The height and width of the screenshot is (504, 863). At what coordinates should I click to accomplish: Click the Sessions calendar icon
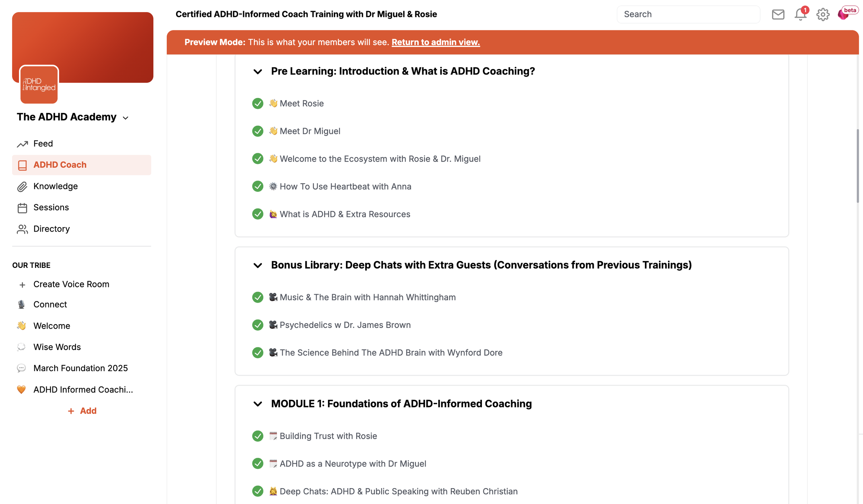(22, 208)
